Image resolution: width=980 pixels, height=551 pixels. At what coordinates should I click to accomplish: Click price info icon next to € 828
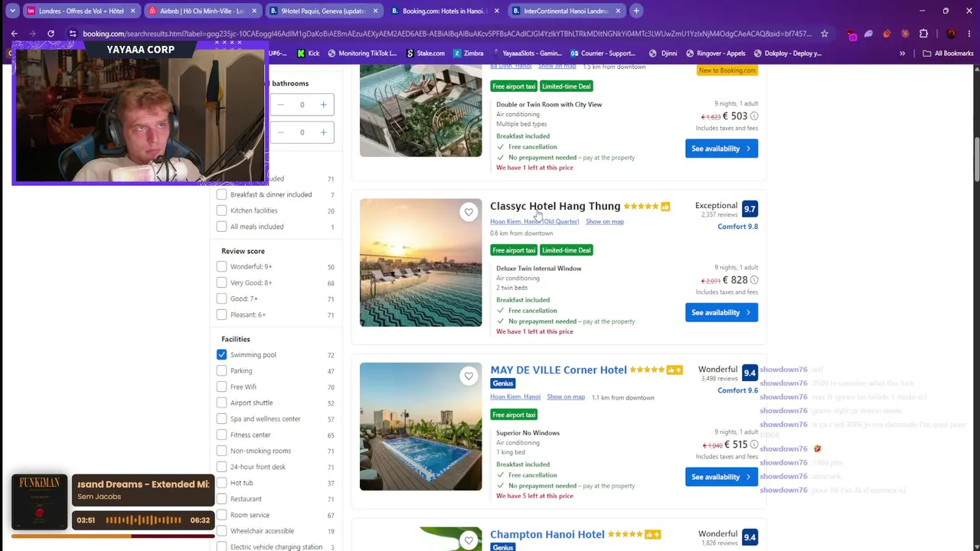tap(754, 280)
